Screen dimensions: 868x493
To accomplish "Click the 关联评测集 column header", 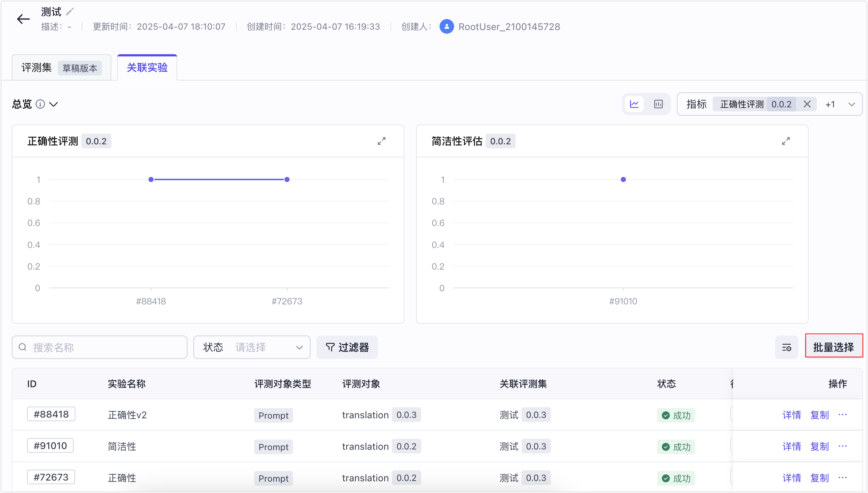I will (x=523, y=384).
